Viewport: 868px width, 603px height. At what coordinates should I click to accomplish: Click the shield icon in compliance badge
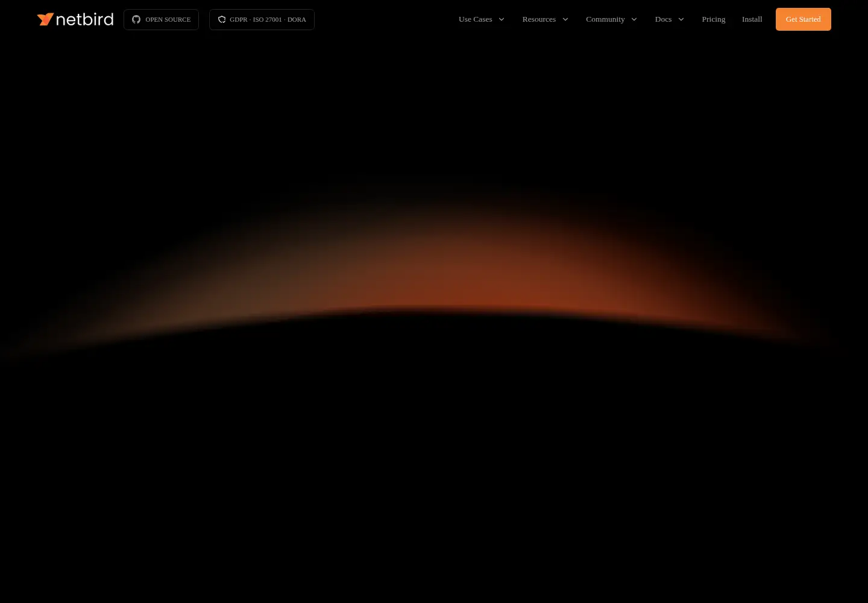(222, 19)
